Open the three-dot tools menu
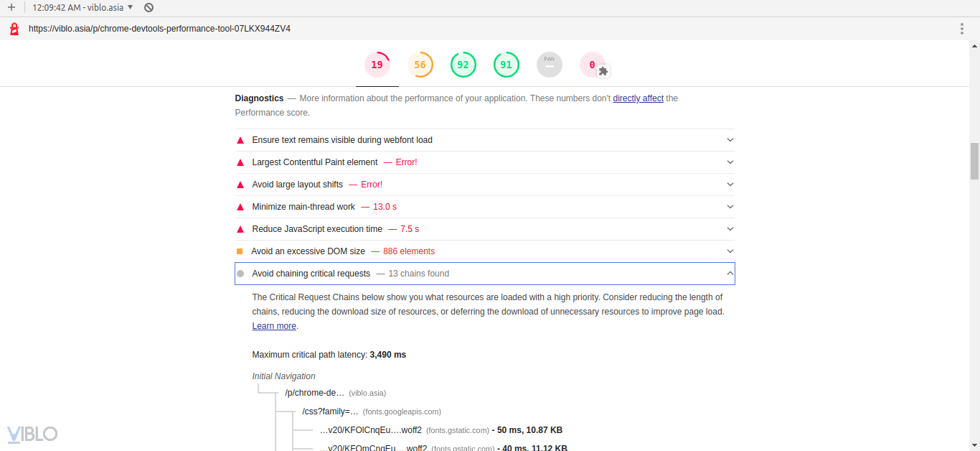980x451 pixels. (962, 29)
